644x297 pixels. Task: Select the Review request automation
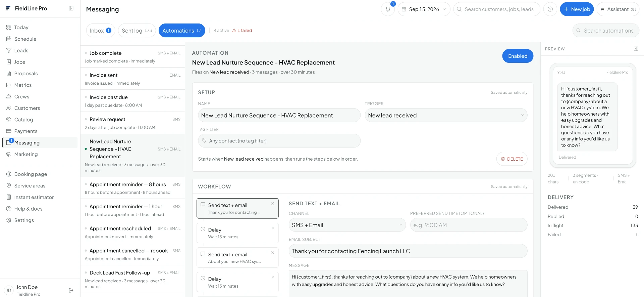click(x=133, y=123)
